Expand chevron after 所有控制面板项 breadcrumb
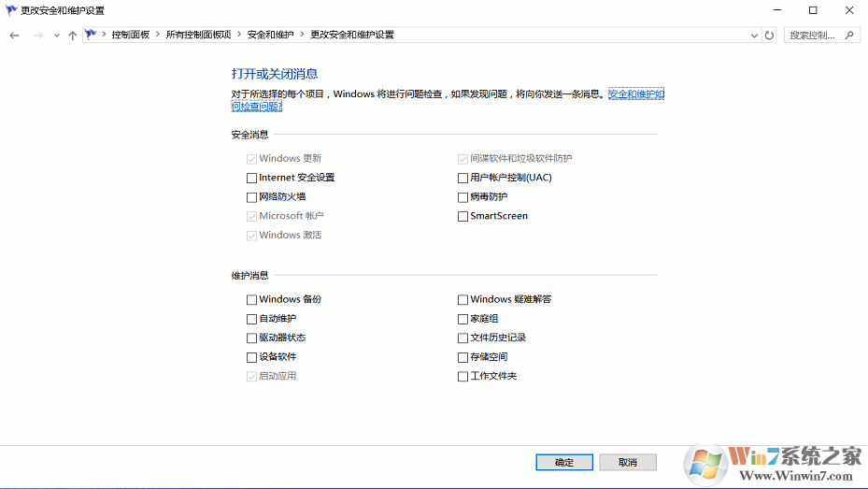This screenshot has width=868, height=489. click(239, 35)
